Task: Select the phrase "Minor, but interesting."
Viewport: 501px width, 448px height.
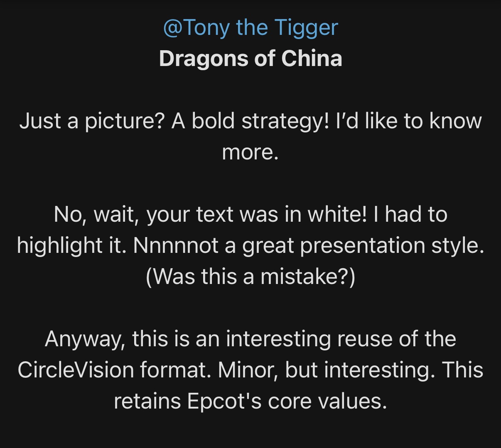Action: pyautogui.click(x=324, y=370)
